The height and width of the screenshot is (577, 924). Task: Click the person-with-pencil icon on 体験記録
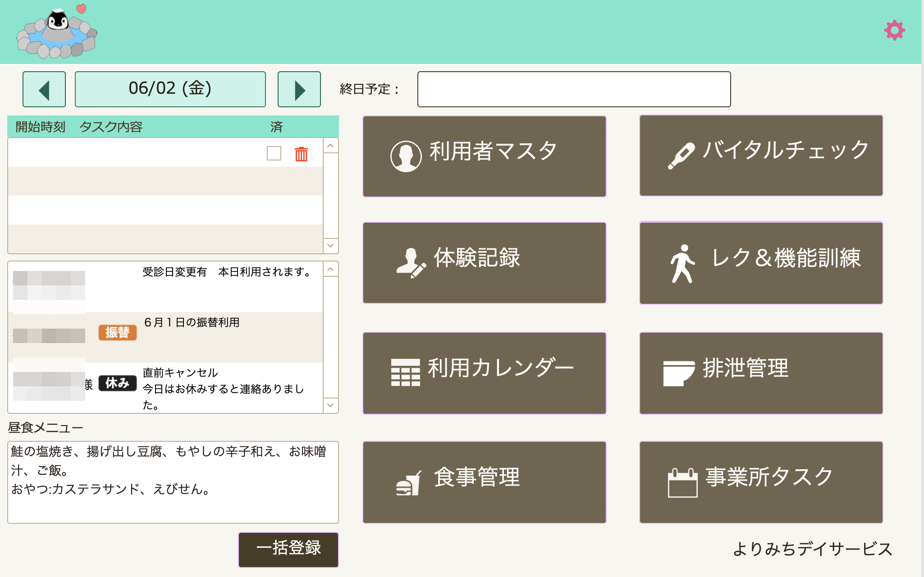411,263
